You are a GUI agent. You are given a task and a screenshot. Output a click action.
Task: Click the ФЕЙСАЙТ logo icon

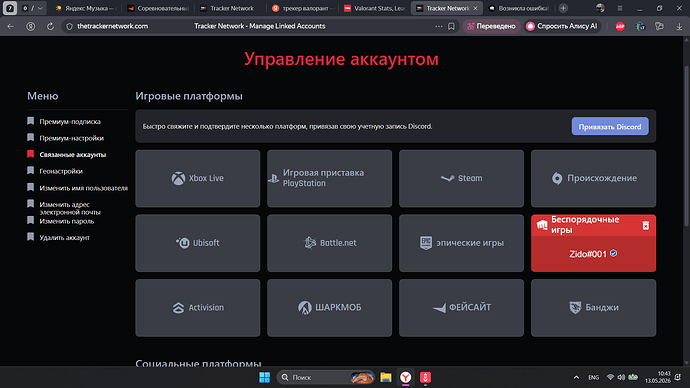pyautogui.click(x=439, y=308)
